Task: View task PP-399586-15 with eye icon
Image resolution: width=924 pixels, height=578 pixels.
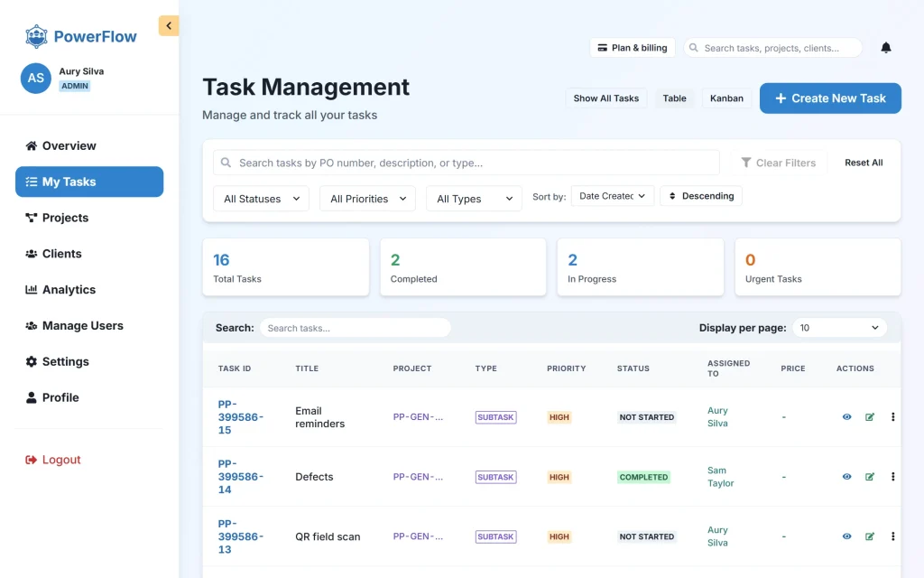Action: click(x=846, y=417)
